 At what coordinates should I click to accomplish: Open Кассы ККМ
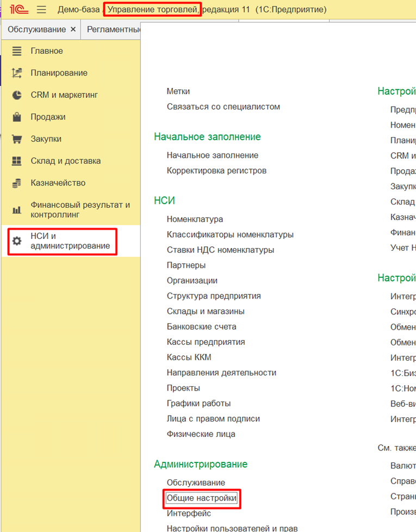(189, 357)
